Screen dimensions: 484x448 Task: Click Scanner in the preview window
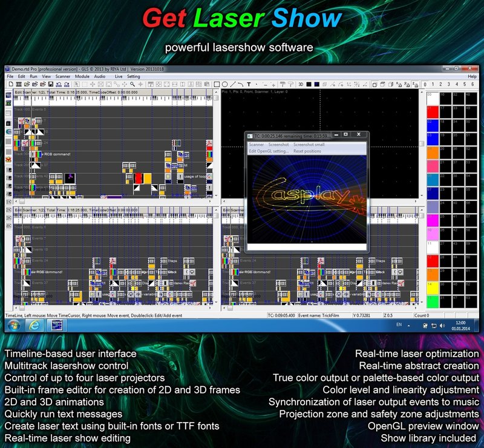(x=256, y=144)
